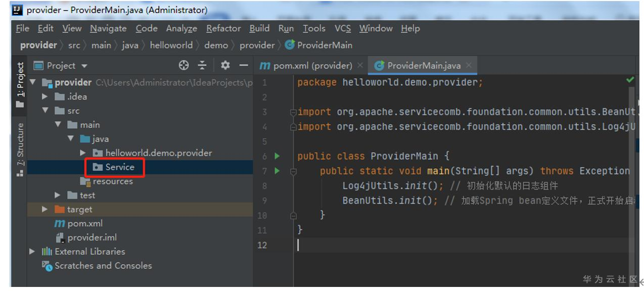
Task: Expand the .idea folder
Action: pyautogui.click(x=45, y=96)
